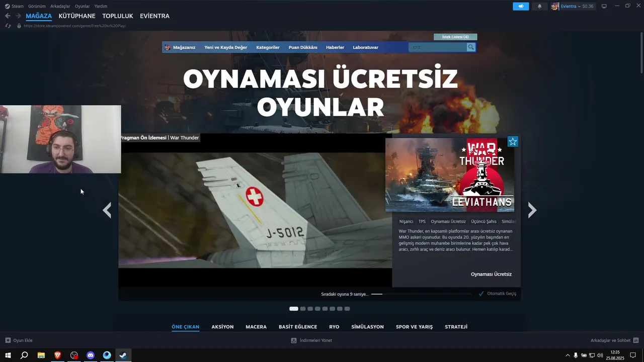
Task: Show next featured game arrow
Action: 532,210
